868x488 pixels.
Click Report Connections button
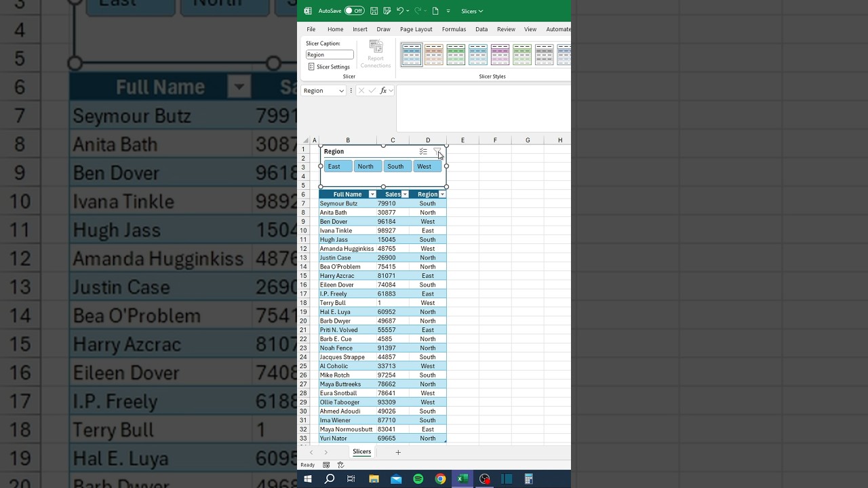[376, 54]
